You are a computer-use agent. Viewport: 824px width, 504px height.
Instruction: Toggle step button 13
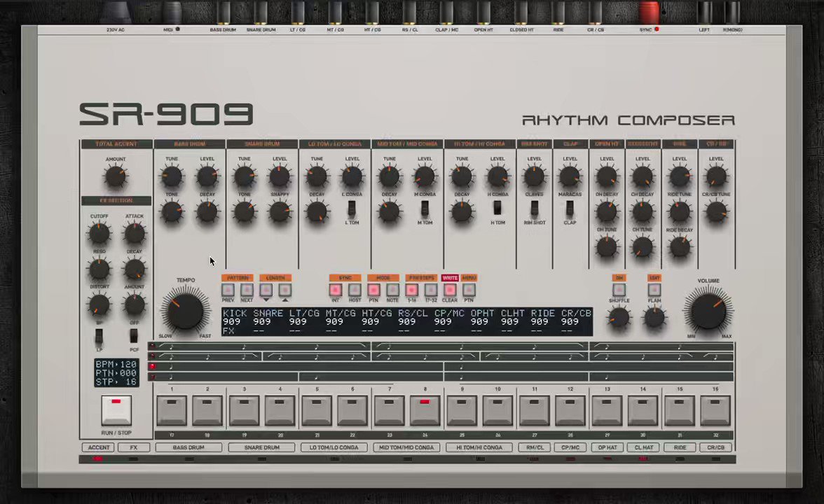(x=607, y=410)
